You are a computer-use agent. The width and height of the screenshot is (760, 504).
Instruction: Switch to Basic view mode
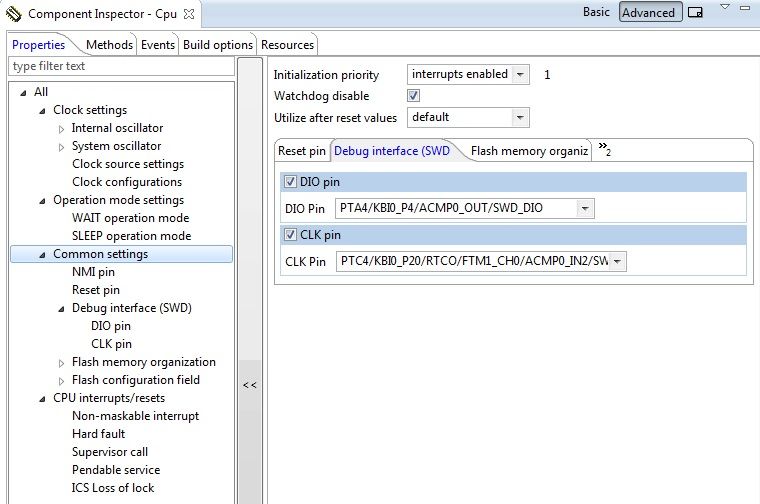(x=596, y=12)
